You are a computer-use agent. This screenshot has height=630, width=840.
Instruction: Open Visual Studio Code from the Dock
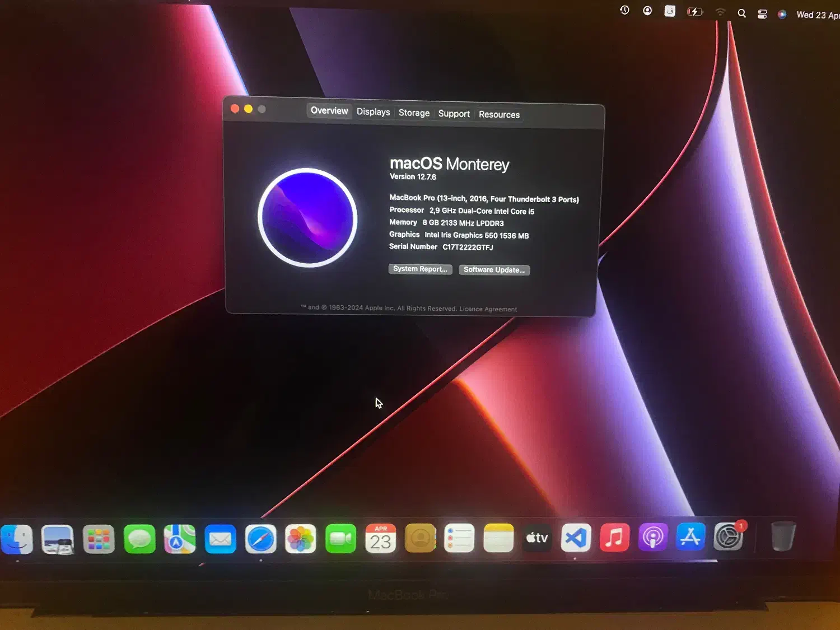[x=576, y=538]
